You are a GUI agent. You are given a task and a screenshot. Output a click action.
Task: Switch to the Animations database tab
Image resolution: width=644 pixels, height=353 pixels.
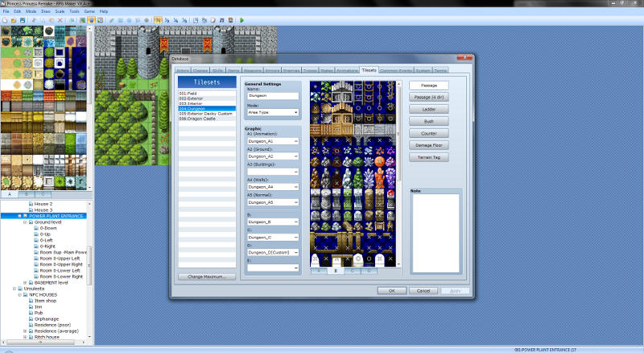(347, 71)
